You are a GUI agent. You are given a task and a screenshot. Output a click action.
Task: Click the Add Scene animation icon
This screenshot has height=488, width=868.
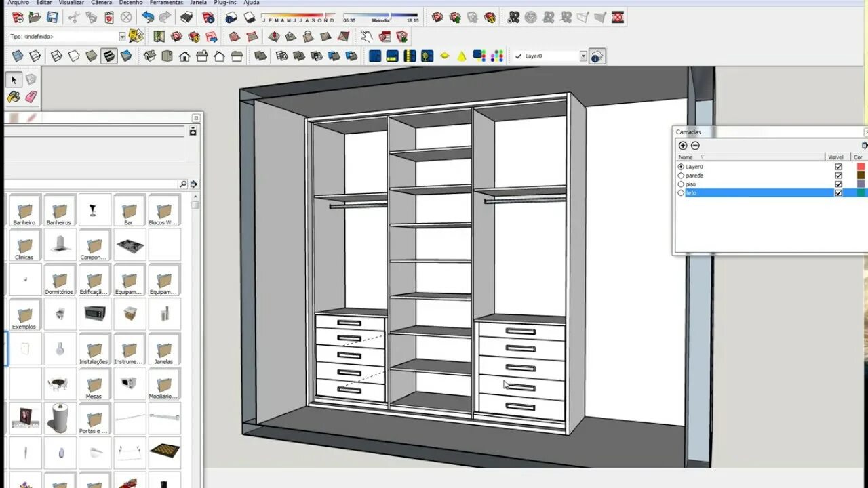point(514,18)
